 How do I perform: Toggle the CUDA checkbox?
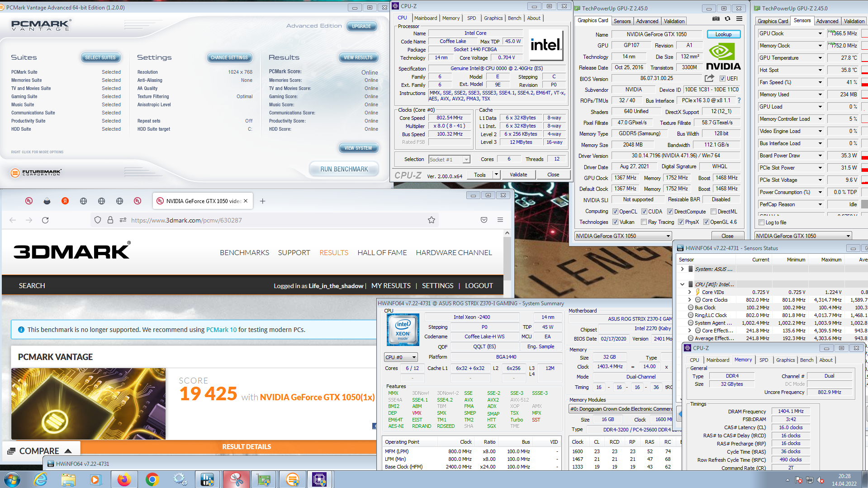point(644,212)
